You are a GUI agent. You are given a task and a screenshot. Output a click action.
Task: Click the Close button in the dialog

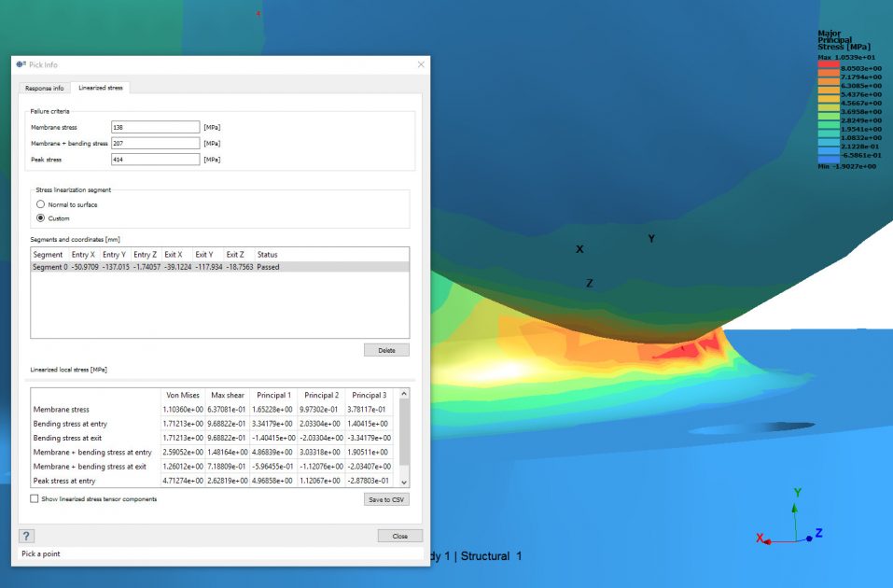tap(399, 536)
